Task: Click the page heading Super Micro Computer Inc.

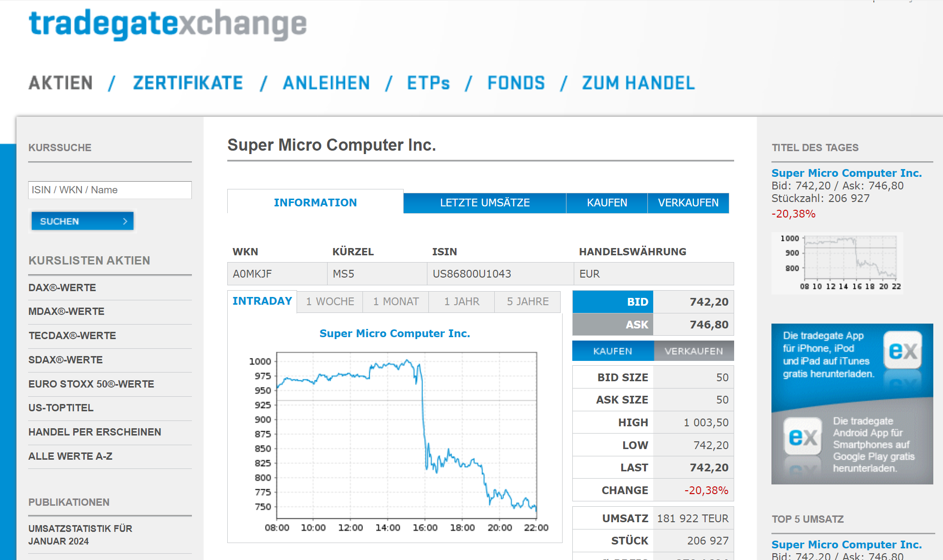Action: [332, 145]
